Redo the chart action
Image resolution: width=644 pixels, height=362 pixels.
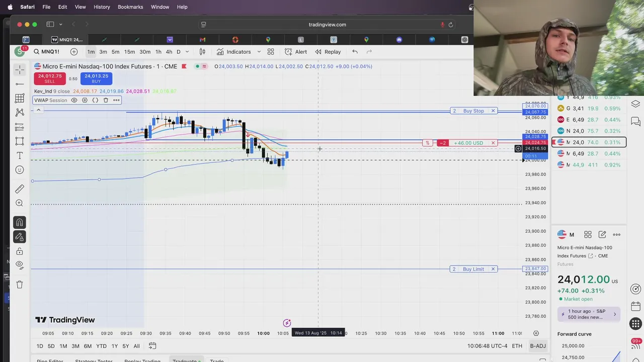[x=369, y=52]
